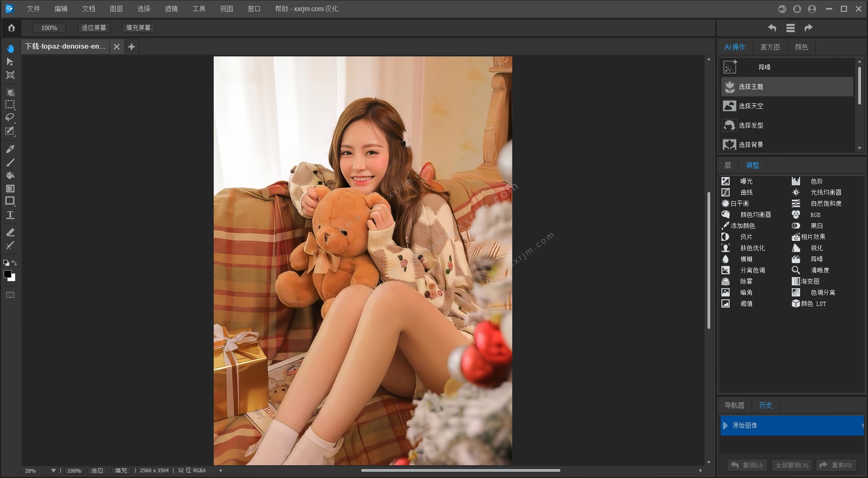Toggle the quick mask mode icon

coord(10,295)
